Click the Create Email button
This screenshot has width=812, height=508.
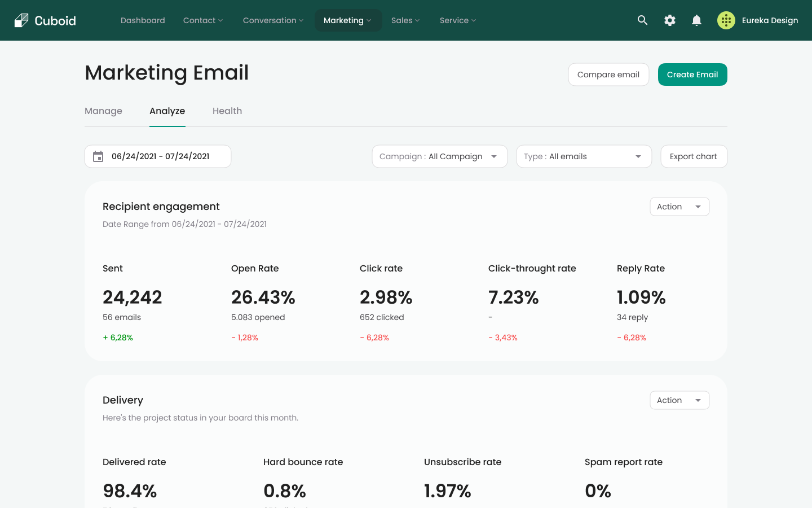coord(692,74)
